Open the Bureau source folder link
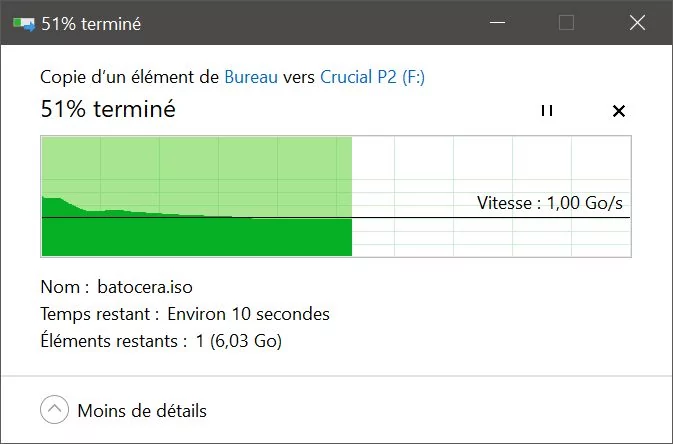This screenshot has width=673, height=444. click(251, 77)
